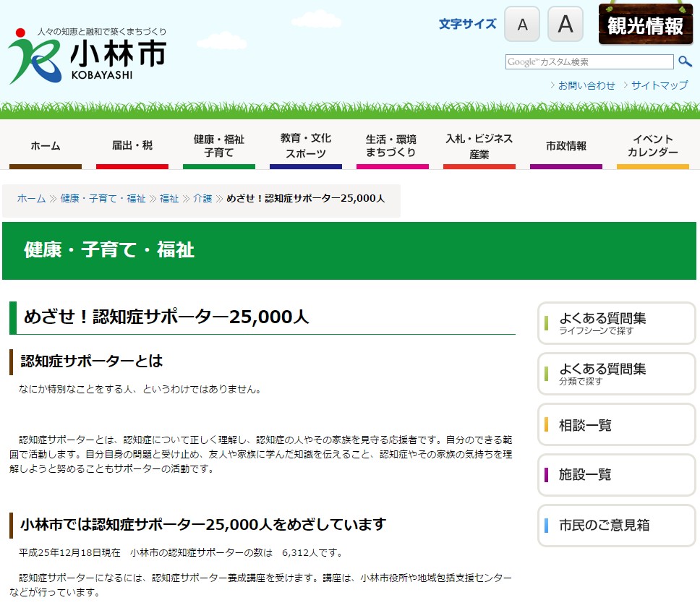Click the 介護 breadcrumb link
The image size is (700, 608).
point(202,198)
